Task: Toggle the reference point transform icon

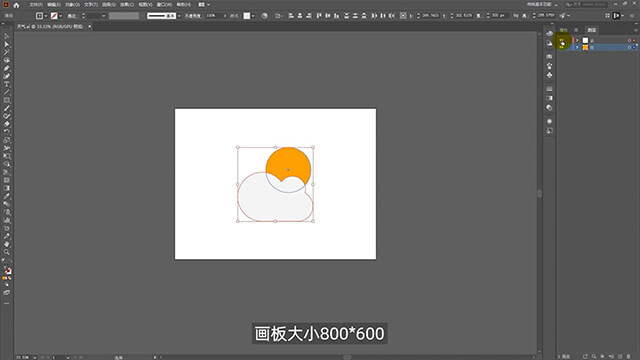Action: pyautogui.click(x=403, y=16)
